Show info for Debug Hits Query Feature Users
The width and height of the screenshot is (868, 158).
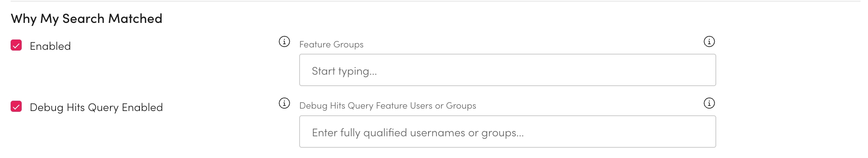point(709,103)
